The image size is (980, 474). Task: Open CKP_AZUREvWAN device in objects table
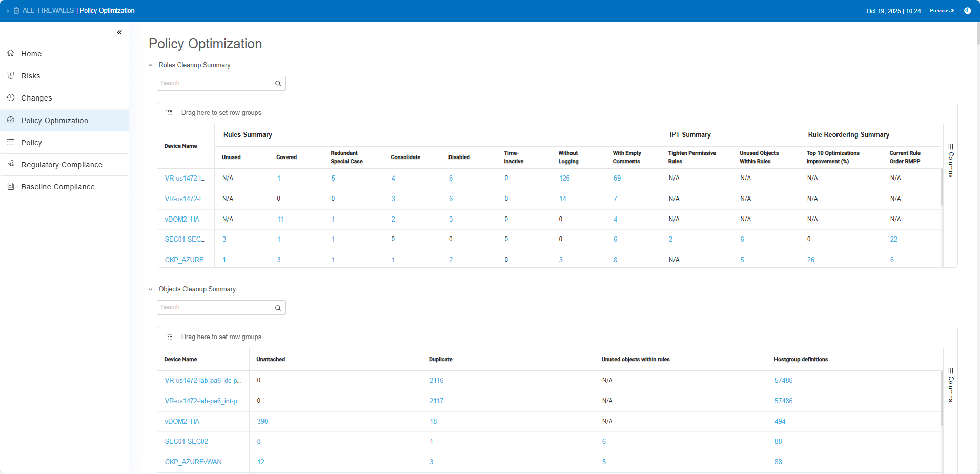tap(193, 462)
